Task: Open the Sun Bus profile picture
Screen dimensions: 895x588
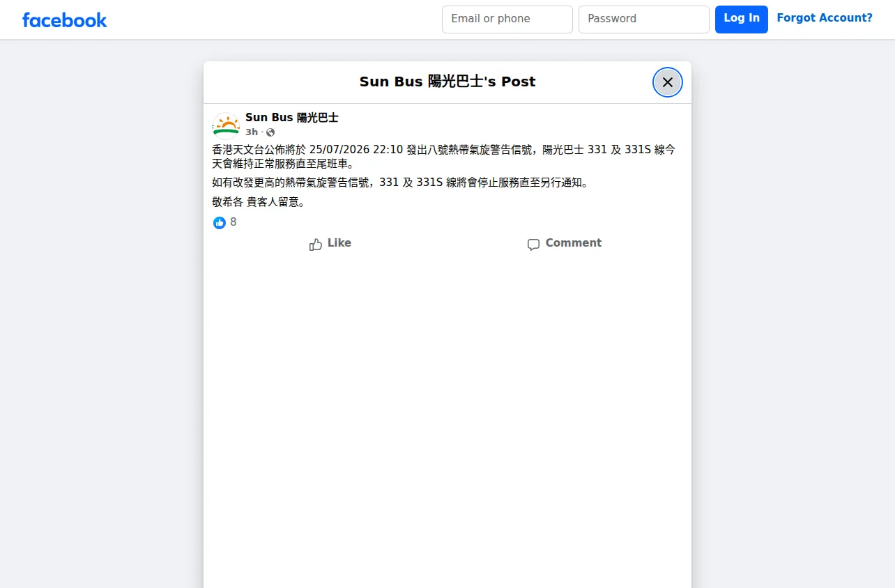Action: point(226,125)
